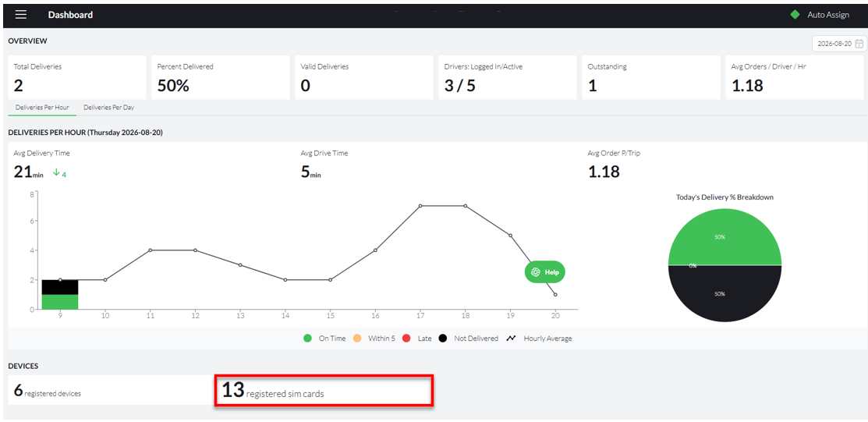Click the line data point at hour 19

click(x=510, y=236)
